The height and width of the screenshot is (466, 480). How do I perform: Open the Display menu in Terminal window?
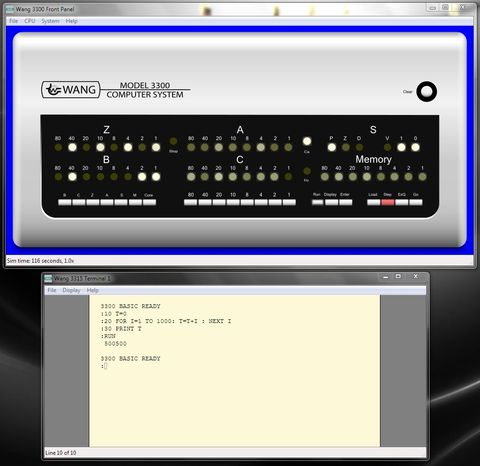coord(71,290)
